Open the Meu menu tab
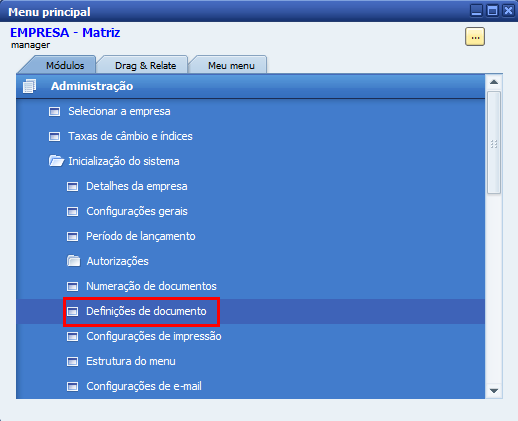The image size is (518, 421). (x=231, y=65)
